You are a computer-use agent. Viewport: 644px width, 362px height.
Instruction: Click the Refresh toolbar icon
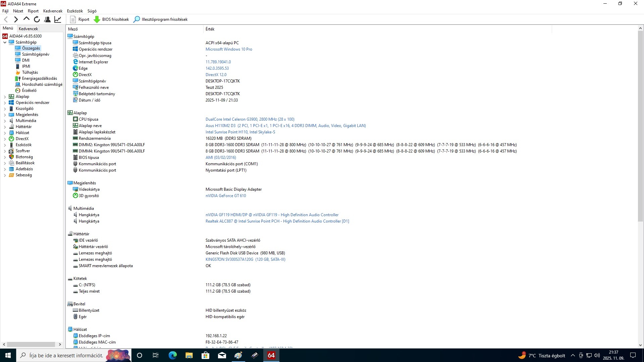click(x=37, y=19)
